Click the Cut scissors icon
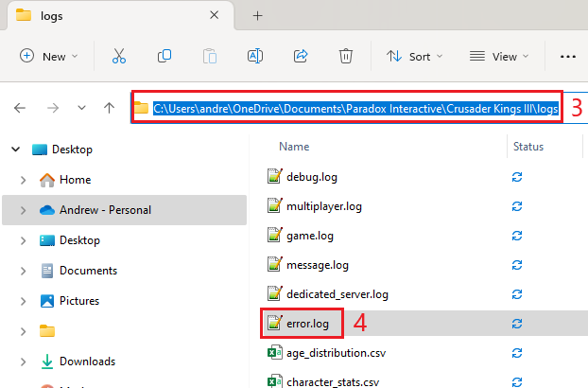The width and height of the screenshot is (588, 388). tap(119, 56)
